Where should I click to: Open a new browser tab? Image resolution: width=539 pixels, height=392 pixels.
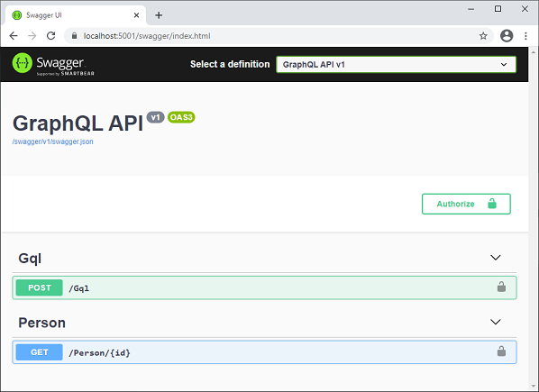point(159,15)
